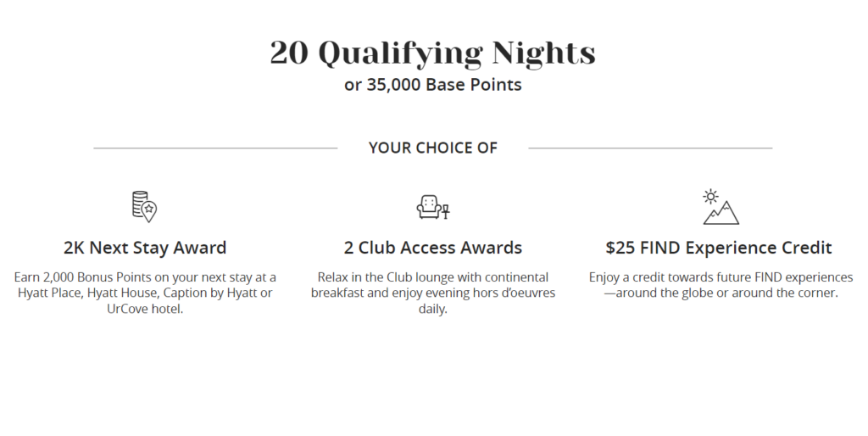Click the YOUR CHOICE OF label
Viewport: 868px width, 436px height.
(x=432, y=148)
